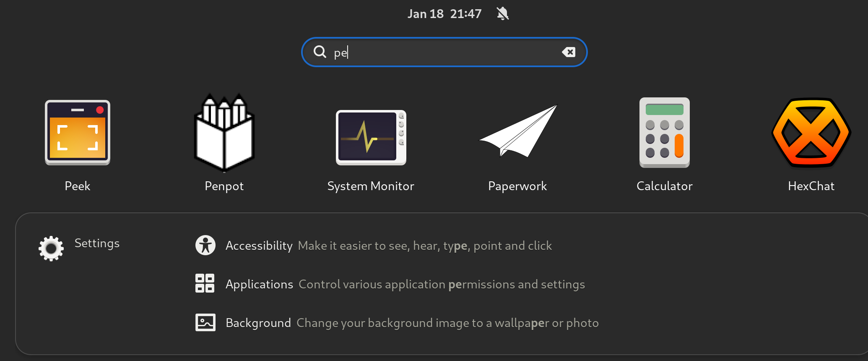Click the Calculator label text

(665, 186)
